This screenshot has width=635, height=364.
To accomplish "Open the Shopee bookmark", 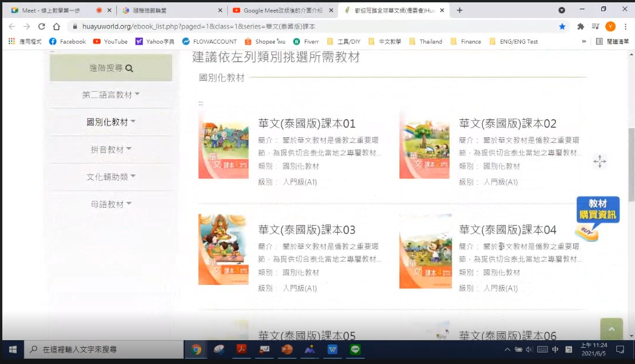I will click(x=265, y=41).
